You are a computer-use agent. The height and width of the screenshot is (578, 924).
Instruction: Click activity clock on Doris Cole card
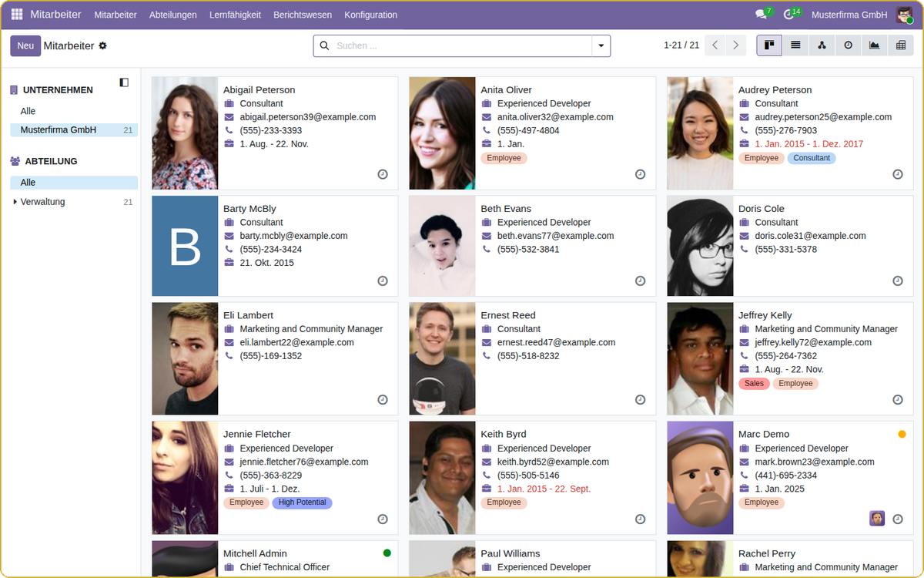click(898, 281)
